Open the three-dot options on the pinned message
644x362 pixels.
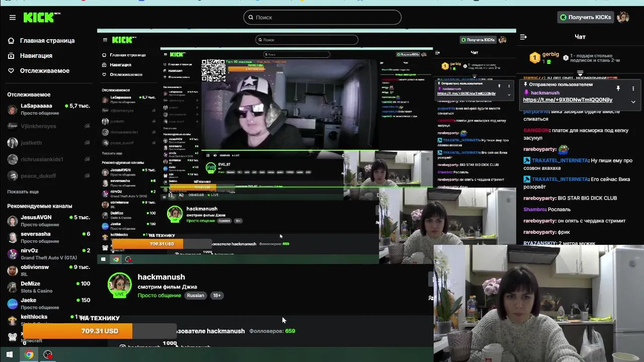(633, 88)
